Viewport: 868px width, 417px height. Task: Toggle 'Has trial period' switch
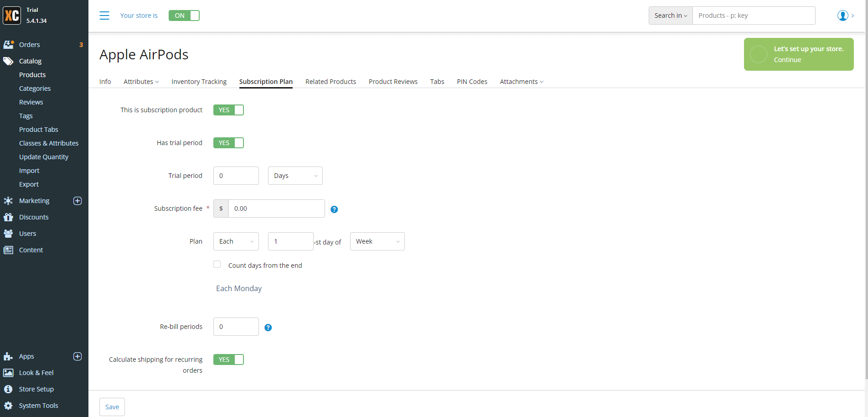pyautogui.click(x=228, y=143)
